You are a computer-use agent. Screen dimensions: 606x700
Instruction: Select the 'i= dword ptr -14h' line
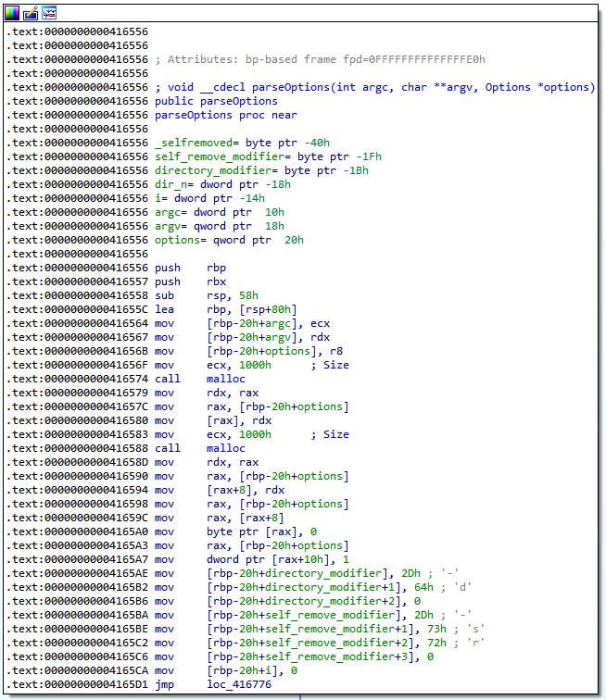pyautogui.click(x=209, y=198)
